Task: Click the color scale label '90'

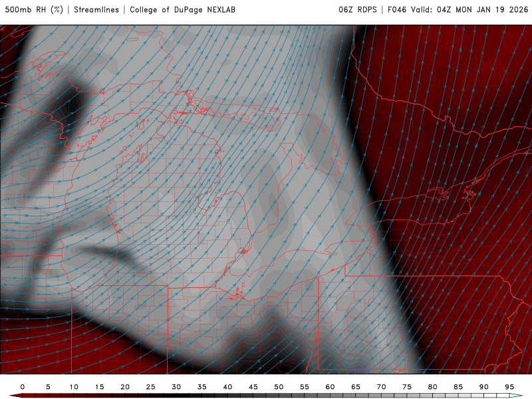Action: (484, 387)
